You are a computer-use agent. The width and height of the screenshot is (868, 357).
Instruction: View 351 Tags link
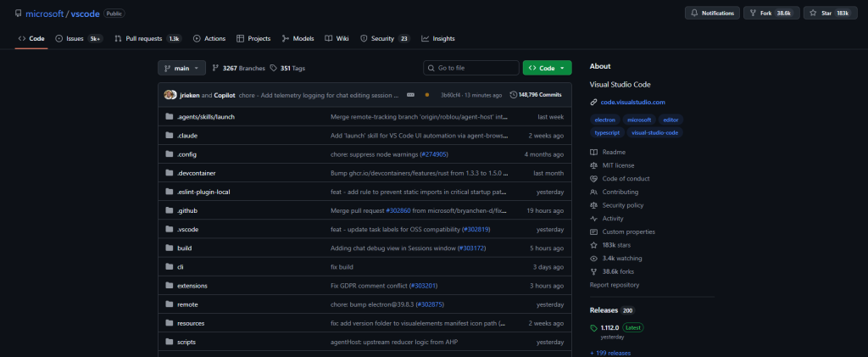[x=287, y=68]
